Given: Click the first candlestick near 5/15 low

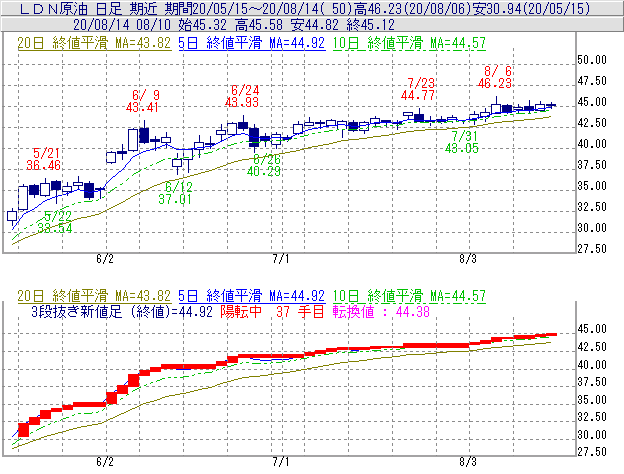Looking at the screenshot, I should [x=12, y=216].
